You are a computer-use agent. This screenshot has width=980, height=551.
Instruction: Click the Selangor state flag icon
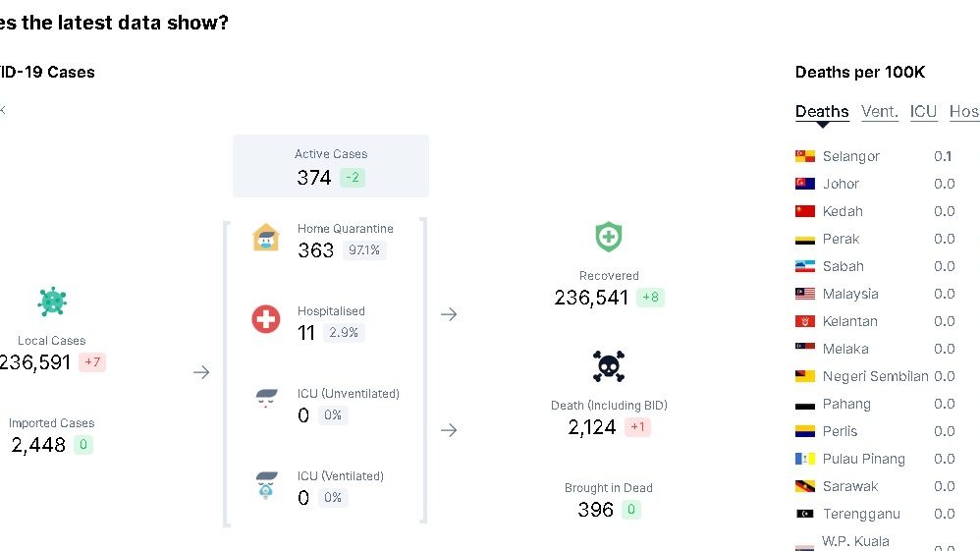(805, 156)
